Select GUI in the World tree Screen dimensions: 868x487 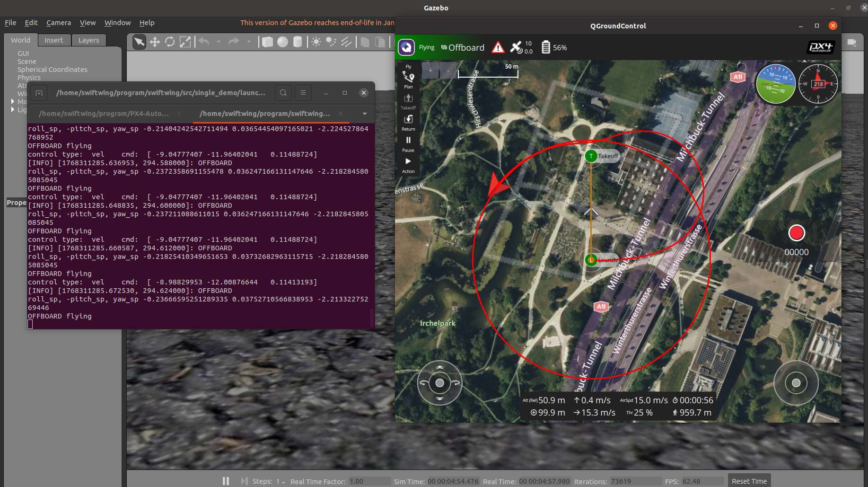pos(23,53)
